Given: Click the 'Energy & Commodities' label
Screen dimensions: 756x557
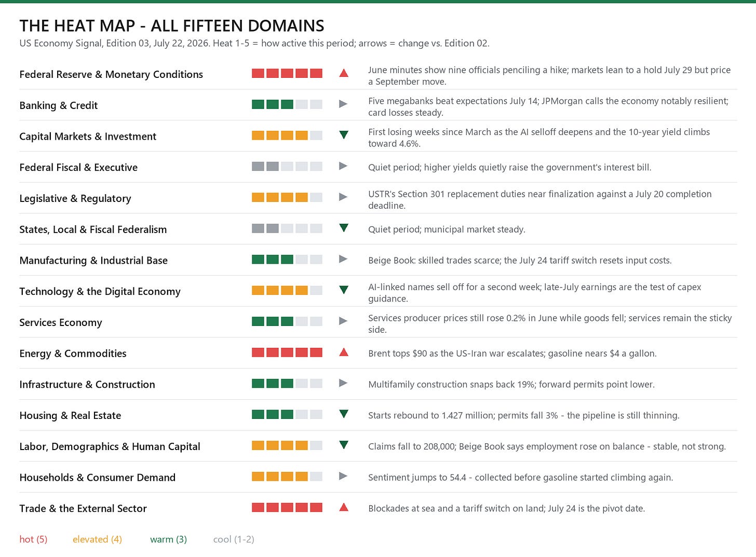Looking at the screenshot, I should click(x=73, y=354).
